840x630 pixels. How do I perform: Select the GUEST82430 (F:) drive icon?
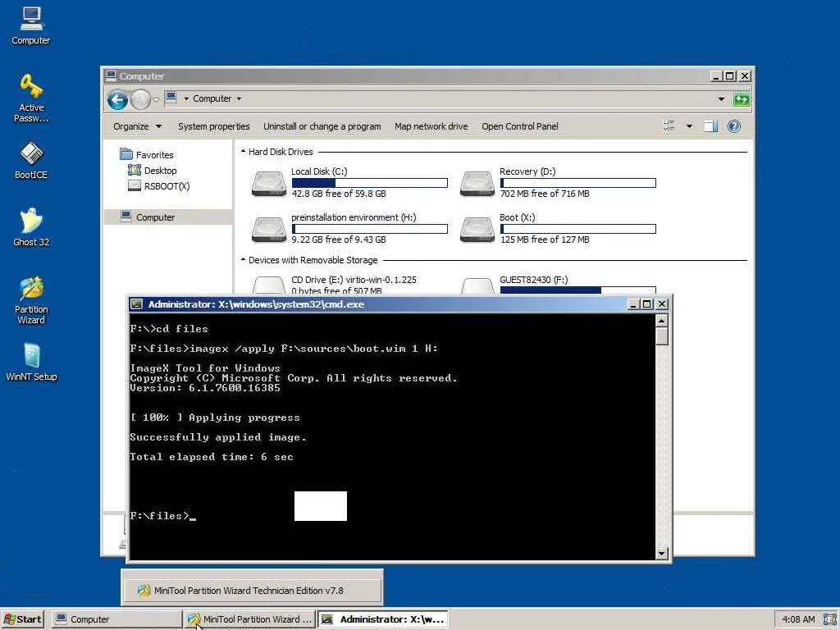tap(477, 285)
